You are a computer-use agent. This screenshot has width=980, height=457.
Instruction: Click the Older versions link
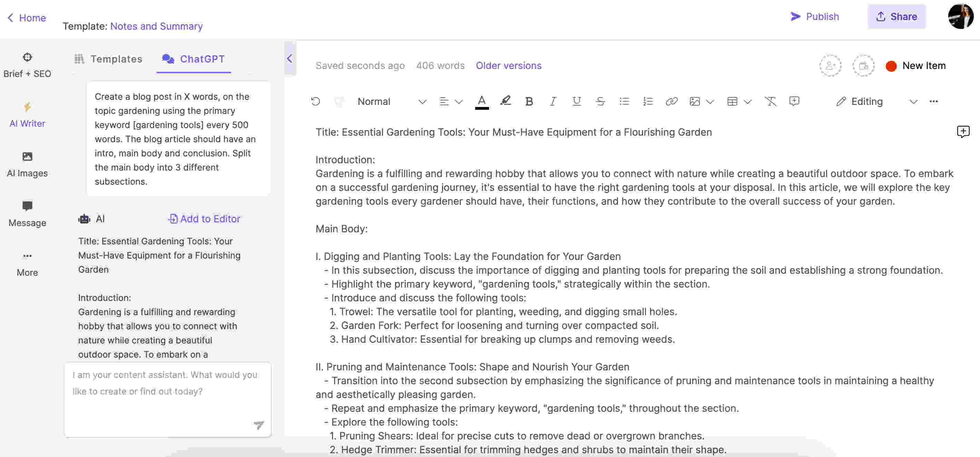click(509, 65)
